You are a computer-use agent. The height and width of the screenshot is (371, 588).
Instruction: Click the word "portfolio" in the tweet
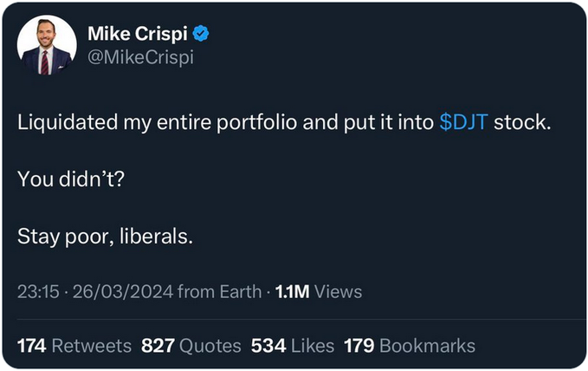click(x=250, y=122)
